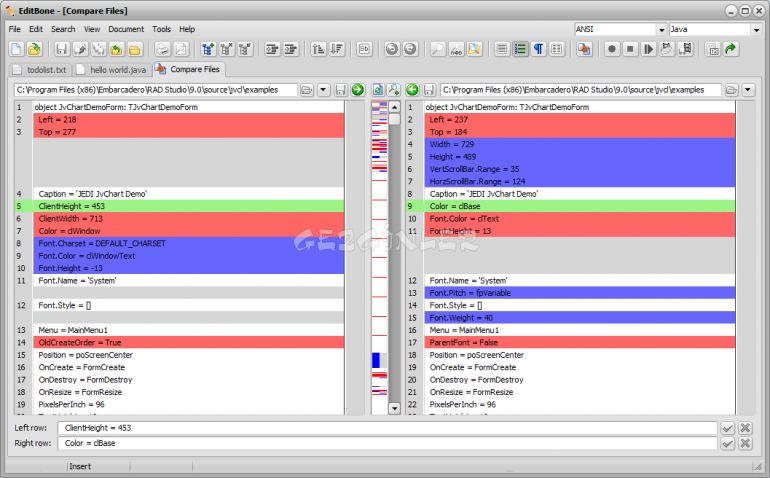This screenshot has width=770, height=478.
Task: Cancel the Right row edit with X
Action: pos(745,444)
